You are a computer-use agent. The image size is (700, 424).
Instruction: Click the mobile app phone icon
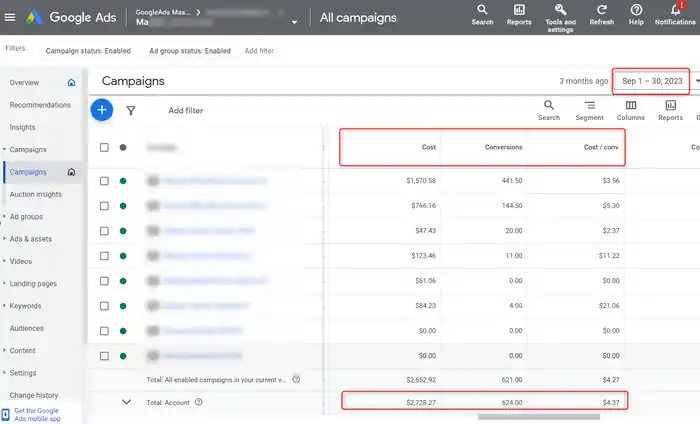[5, 415]
